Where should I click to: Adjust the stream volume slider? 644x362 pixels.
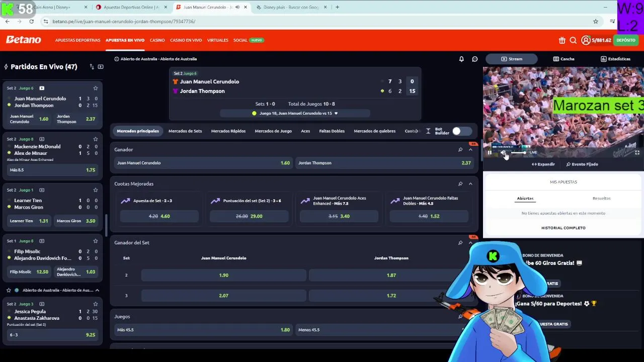click(x=517, y=152)
